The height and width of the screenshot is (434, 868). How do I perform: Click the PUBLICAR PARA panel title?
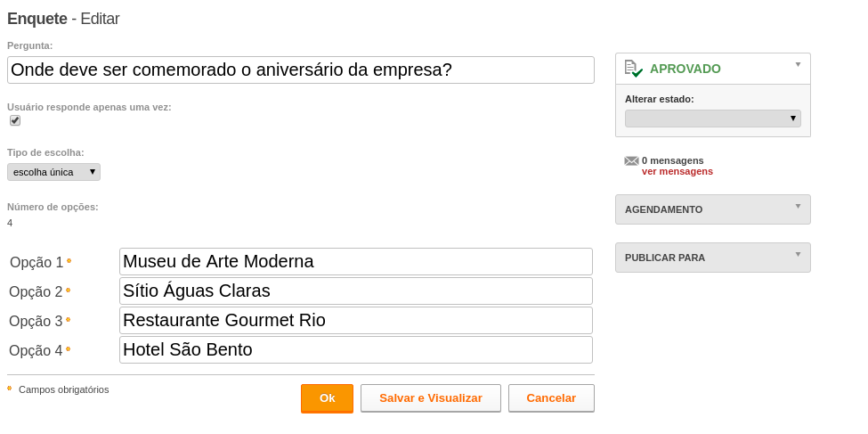pyautogui.click(x=665, y=258)
